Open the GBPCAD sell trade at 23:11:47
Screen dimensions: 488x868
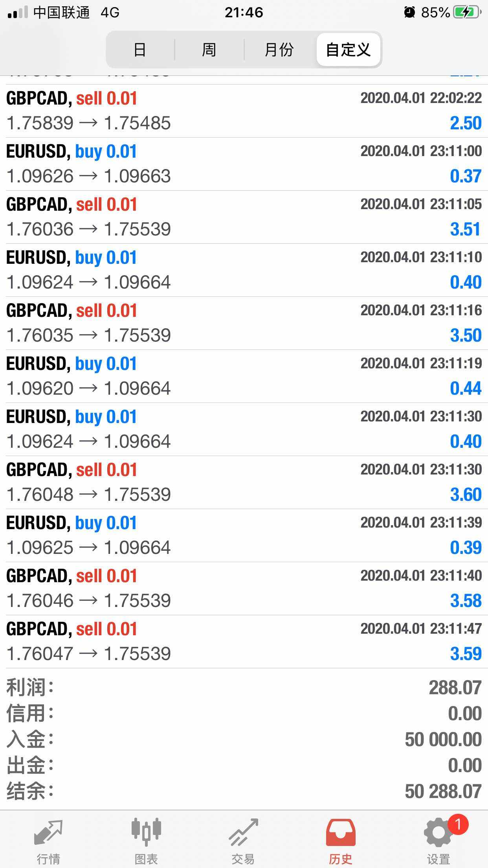coord(244,642)
